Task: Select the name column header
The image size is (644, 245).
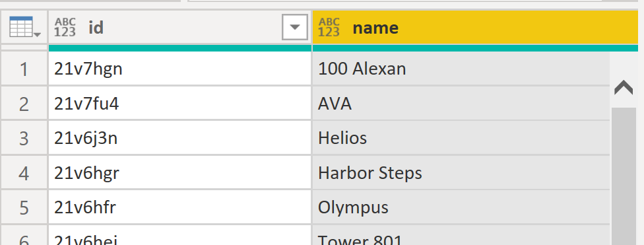Action: [475, 27]
